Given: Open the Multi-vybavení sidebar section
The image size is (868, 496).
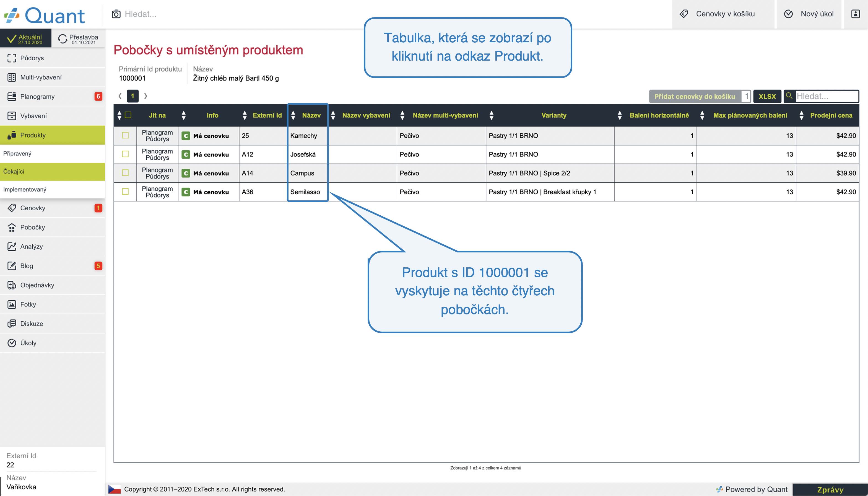Looking at the screenshot, I should (53, 77).
